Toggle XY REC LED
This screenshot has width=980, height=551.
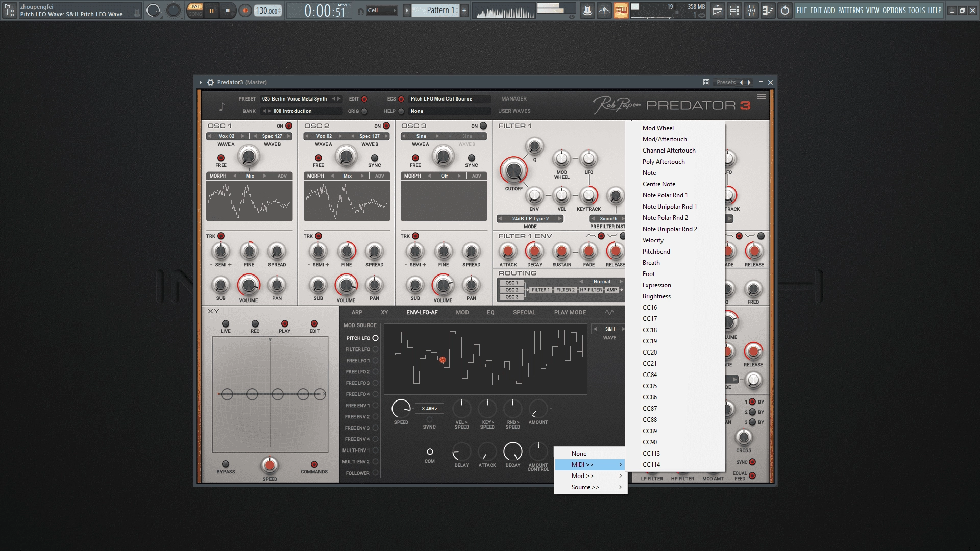tap(255, 324)
